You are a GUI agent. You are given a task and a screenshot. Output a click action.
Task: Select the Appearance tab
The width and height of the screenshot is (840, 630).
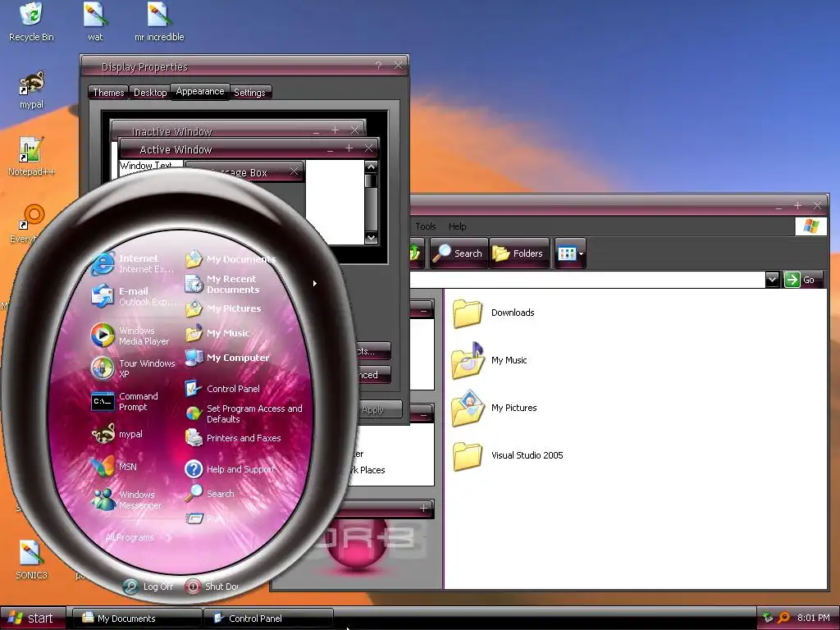[200, 91]
